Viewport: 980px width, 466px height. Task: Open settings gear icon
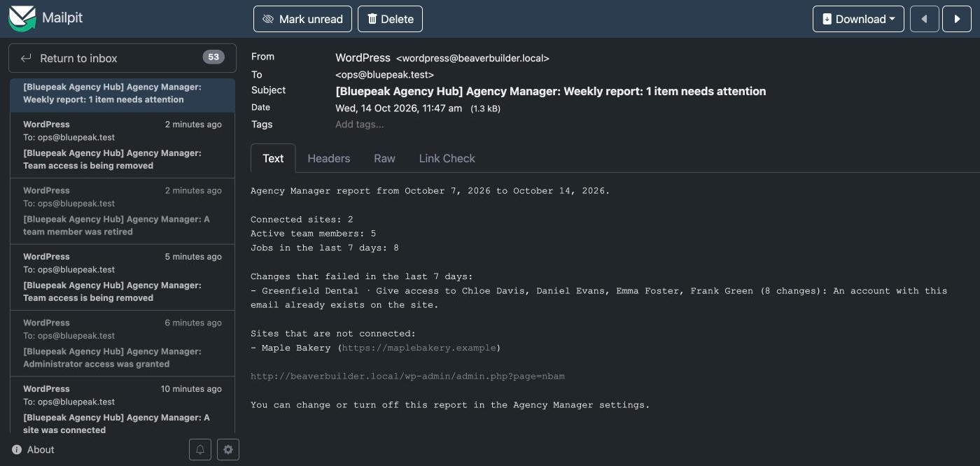click(228, 450)
